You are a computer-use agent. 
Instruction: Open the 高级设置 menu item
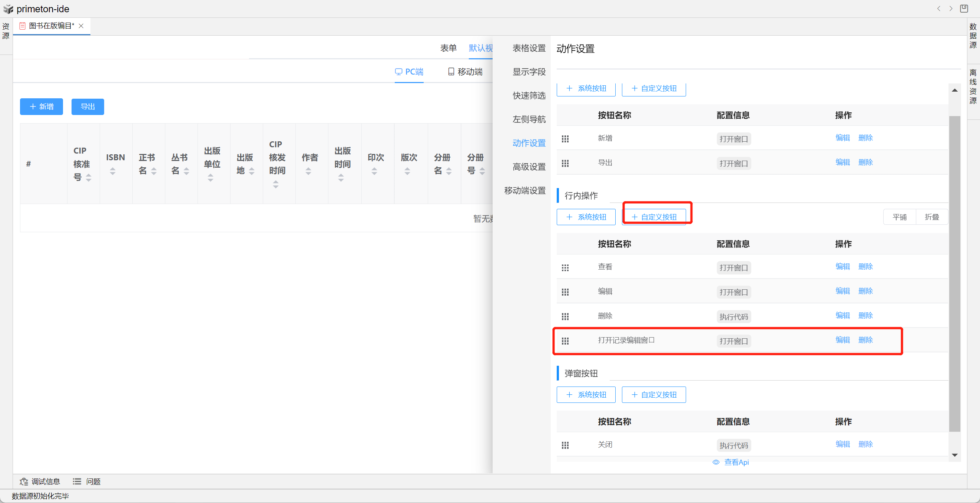point(529,167)
